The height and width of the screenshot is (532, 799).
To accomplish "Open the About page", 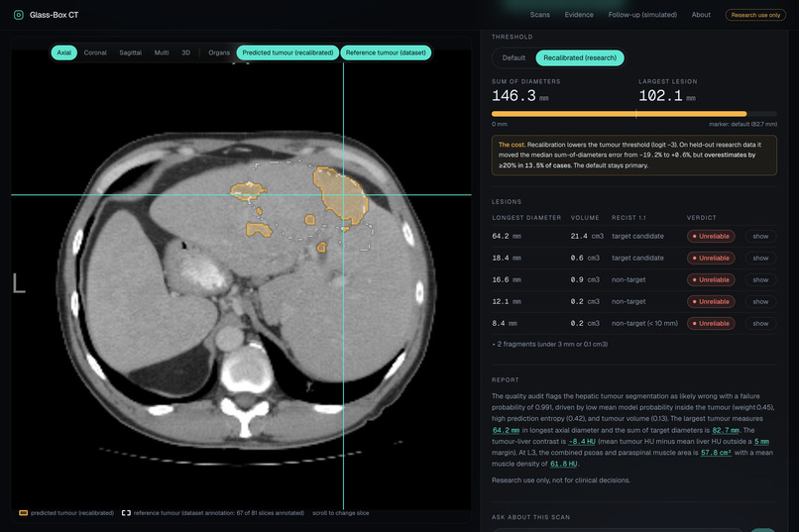I will click(x=701, y=15).
